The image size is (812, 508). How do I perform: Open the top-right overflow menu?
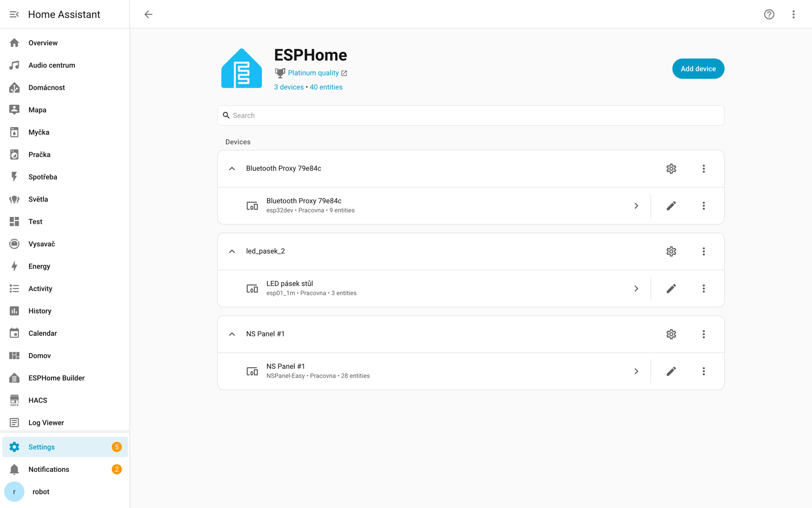[x=794, y=14]
